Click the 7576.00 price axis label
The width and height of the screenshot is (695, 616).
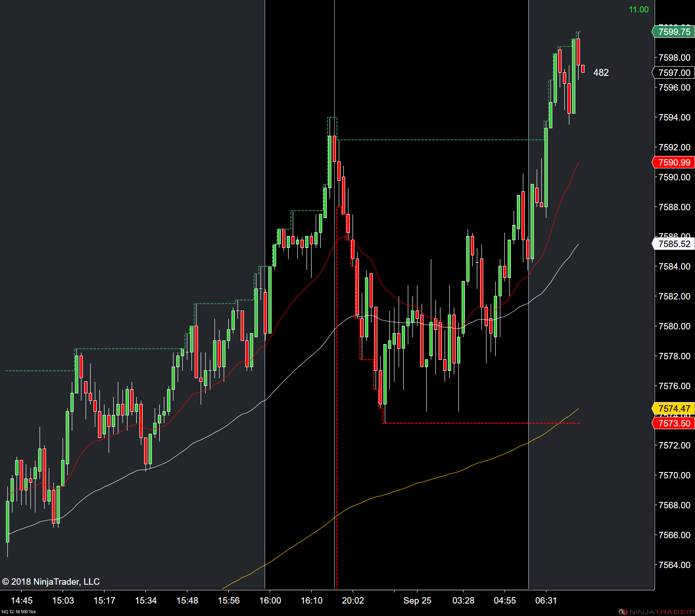tap(674, 386)
